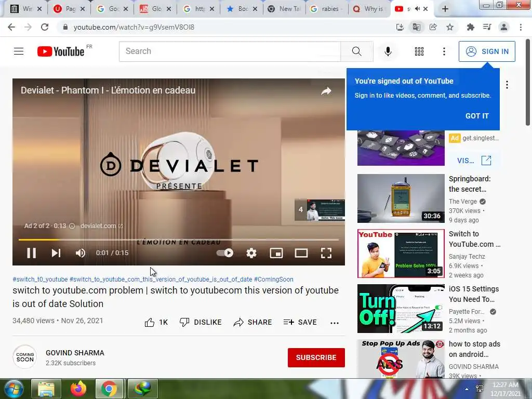Switch to the rabies Google tab

coord(326,9)
